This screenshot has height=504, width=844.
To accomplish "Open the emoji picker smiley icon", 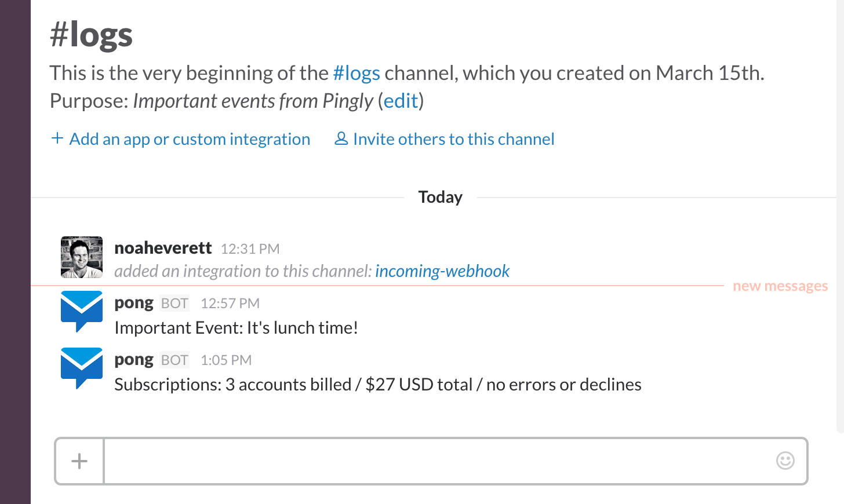I will [785, 461].
